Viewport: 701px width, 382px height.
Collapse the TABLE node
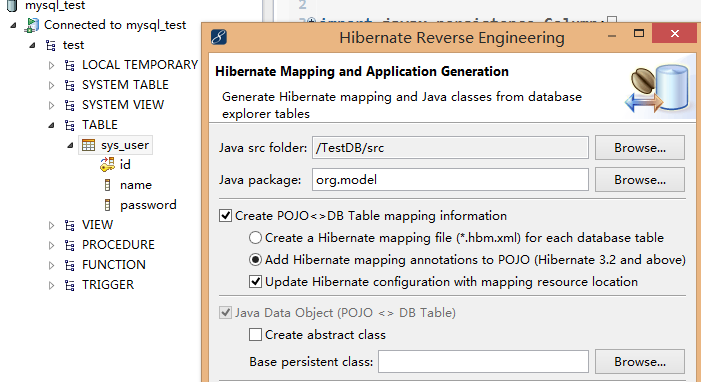pyautogui.click(x=51, y=125)
